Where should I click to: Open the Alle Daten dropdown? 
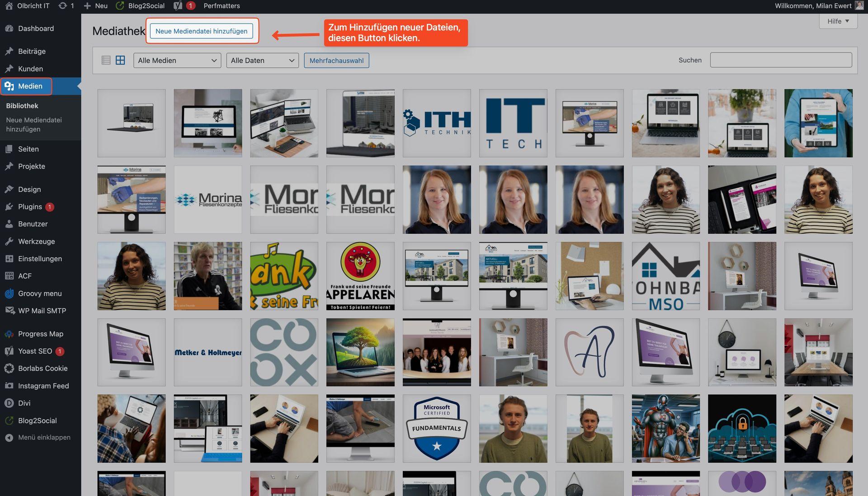[262, 61]
